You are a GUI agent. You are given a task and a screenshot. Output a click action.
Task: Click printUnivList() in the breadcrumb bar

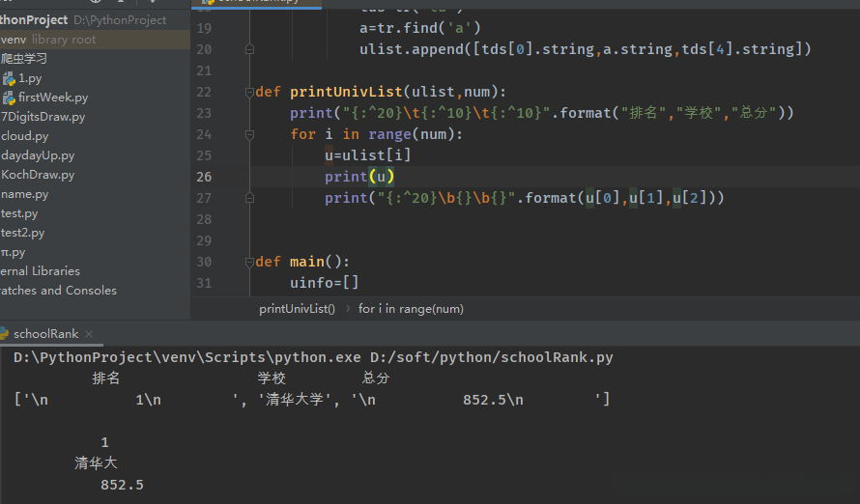(297, 309)
